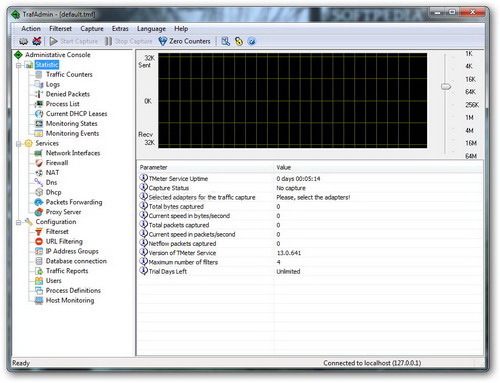
Task: Select Traffic Counters in the tree
Action: coord(69,74)
